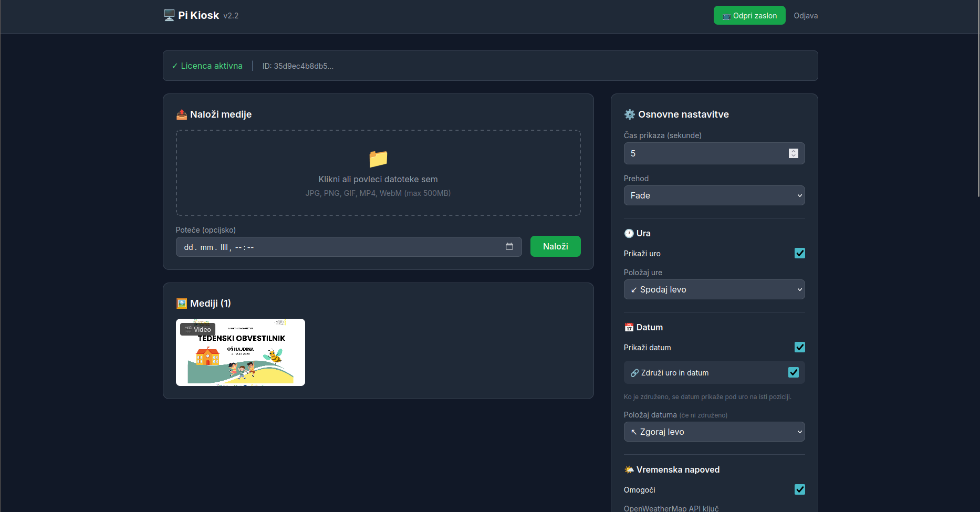This screenshot has width=980, height=512.
Task: Toggle the Omogoči weather checkbox
Action: click(x=799, y=489)
